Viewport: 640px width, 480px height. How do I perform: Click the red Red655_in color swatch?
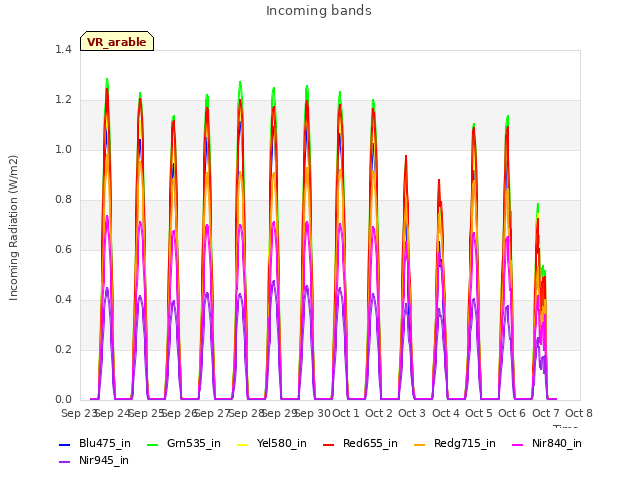pos(329,444)
